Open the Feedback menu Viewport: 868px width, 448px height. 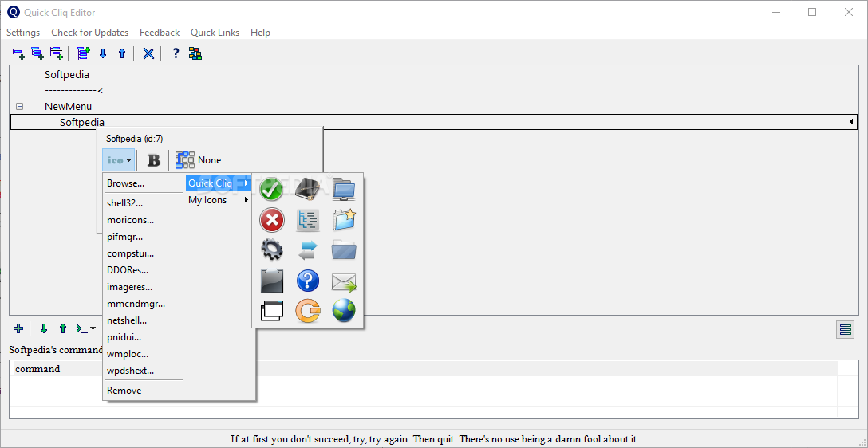[160, 33]
